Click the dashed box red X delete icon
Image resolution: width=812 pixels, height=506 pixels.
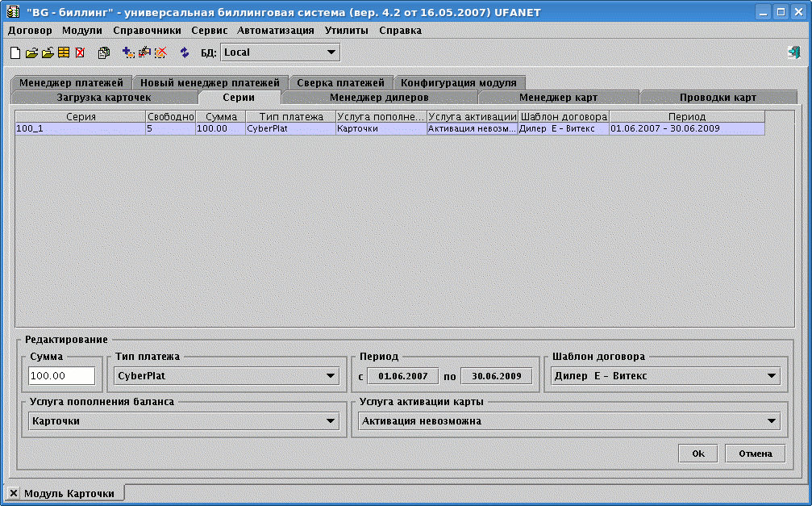(160, 52)
